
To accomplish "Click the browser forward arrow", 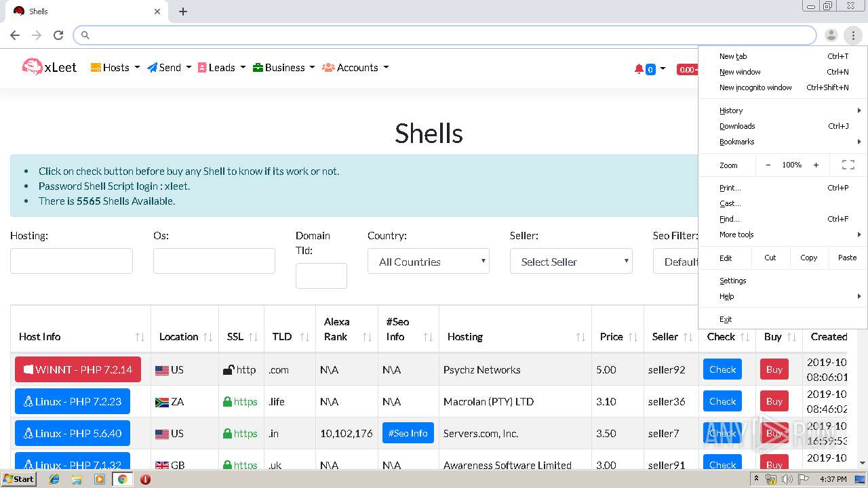I will coord(37,35).
